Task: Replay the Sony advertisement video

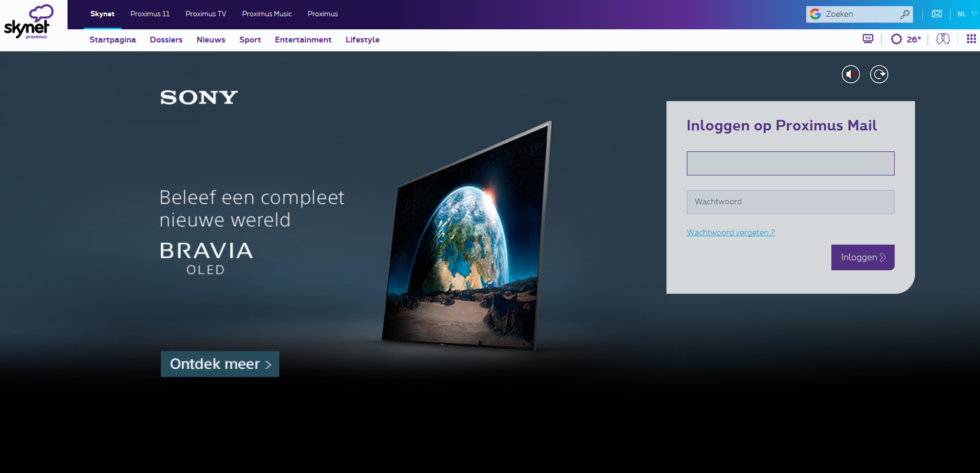Action: [879, 74]
